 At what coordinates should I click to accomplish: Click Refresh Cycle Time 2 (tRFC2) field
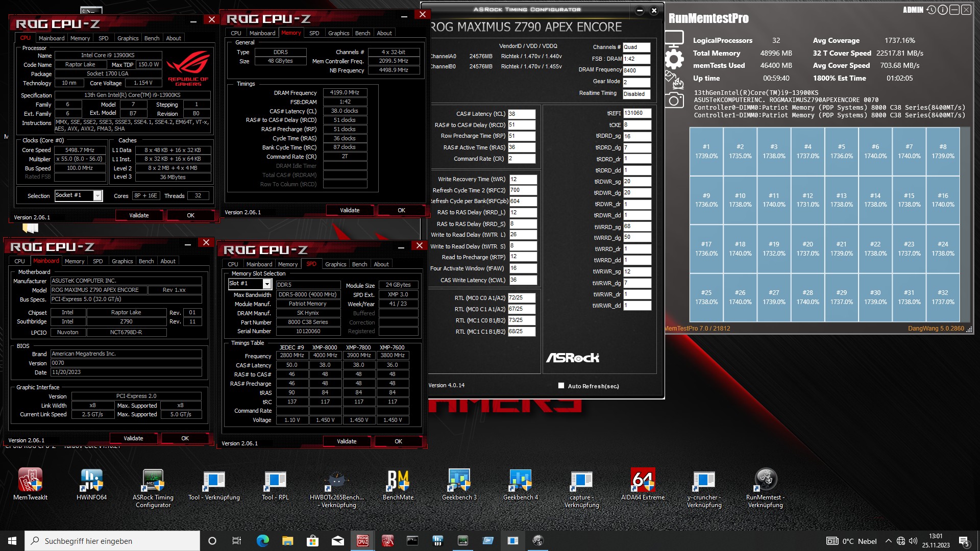(523, 190)
